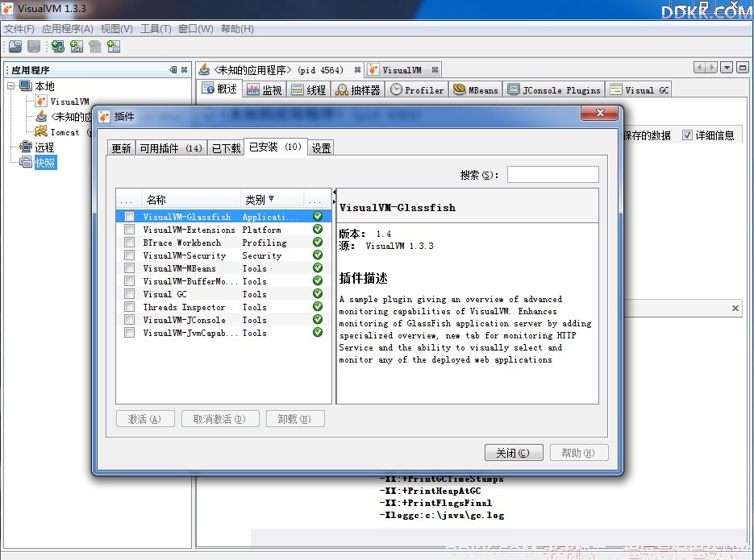Click the Load toolbar icon in main toolbar
The width and height of the screenshot is (754, 560).
[15, 47]
